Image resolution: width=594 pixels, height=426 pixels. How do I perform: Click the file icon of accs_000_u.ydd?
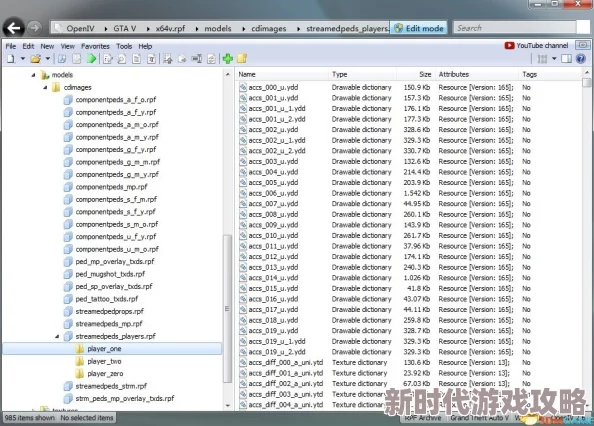click(243, 87)
